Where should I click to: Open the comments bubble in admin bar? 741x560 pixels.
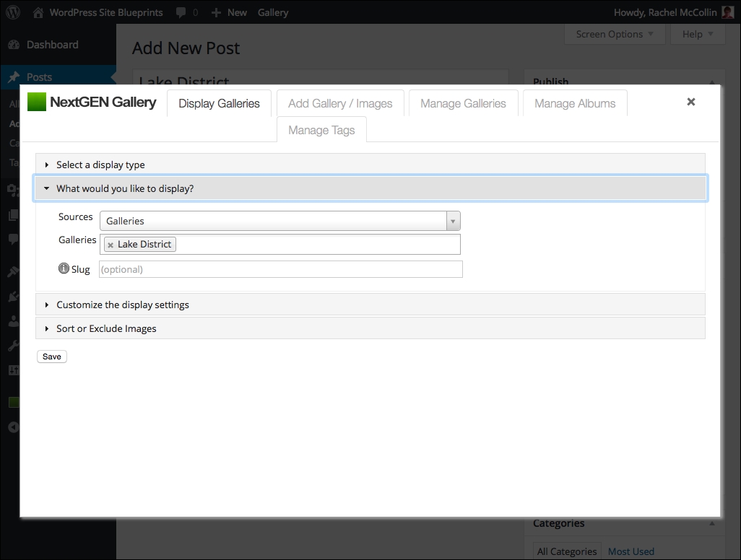(x=181, y=13)
